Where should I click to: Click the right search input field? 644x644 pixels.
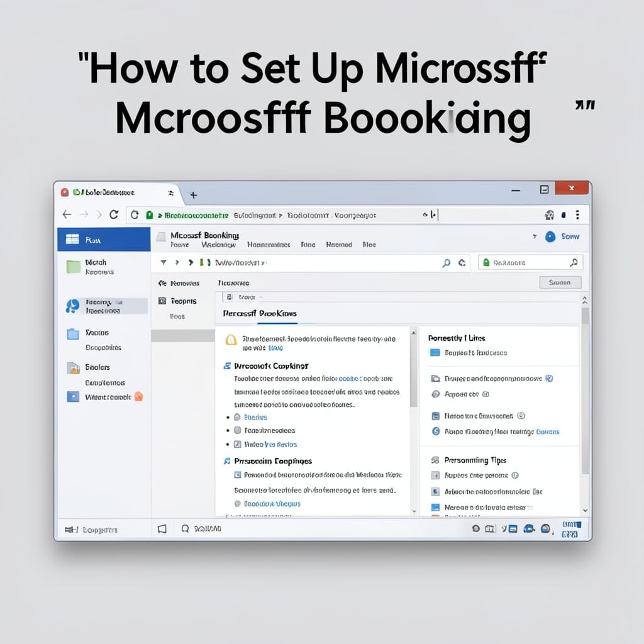[x=530, y=262]
